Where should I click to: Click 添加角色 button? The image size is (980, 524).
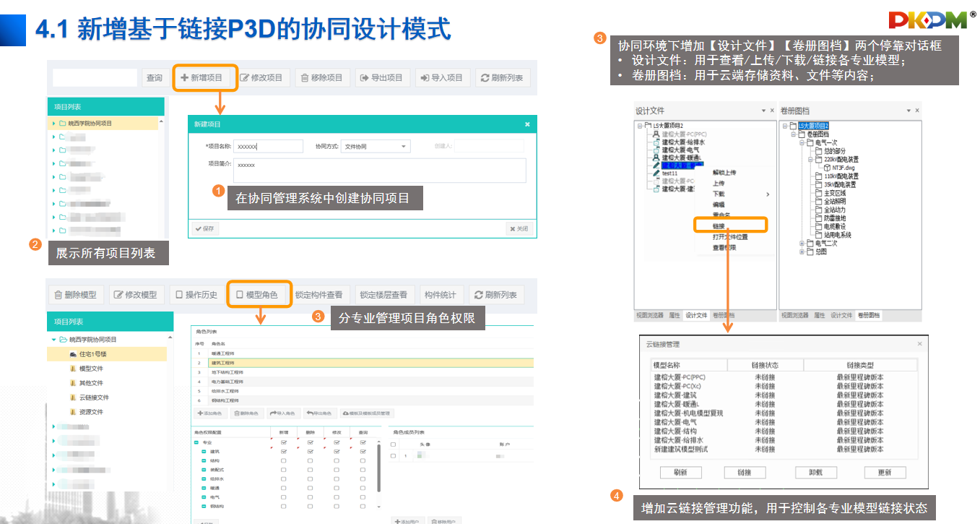(x=210, y=413)
